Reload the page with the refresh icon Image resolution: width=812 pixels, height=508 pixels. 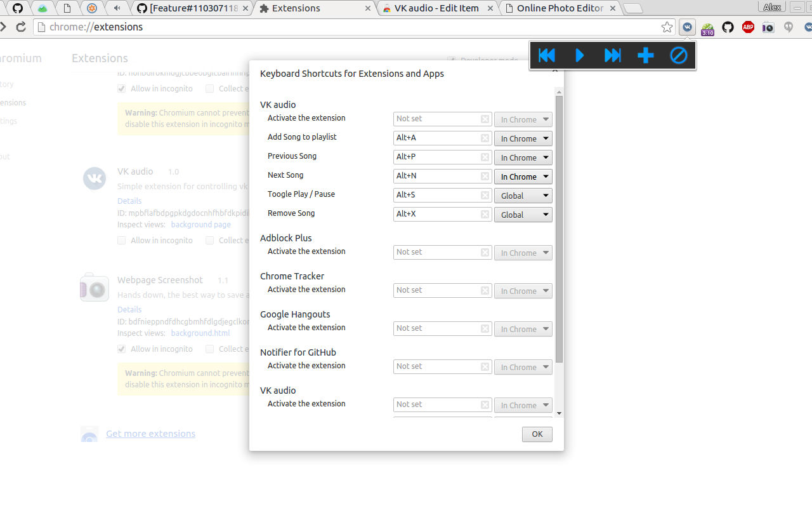(x=21, y=27)
